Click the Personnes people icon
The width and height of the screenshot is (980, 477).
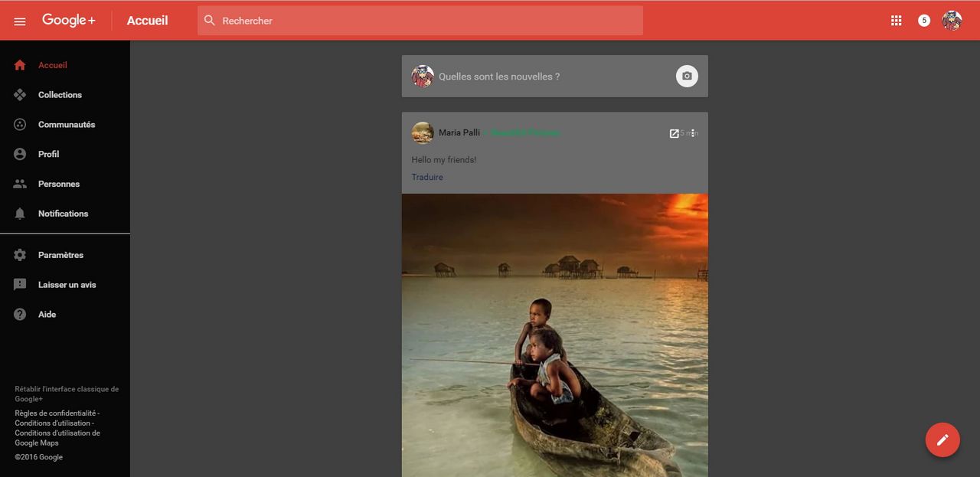click(x=20, y=184)
